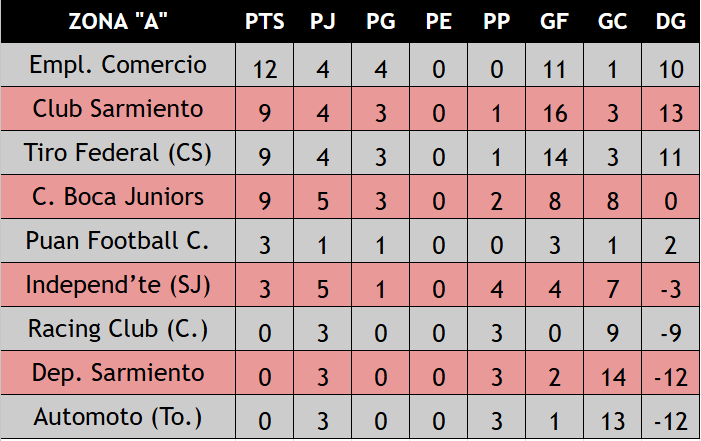Select the PG column header
This screenshot has width=701, height=441.
(x=380, y=22)
